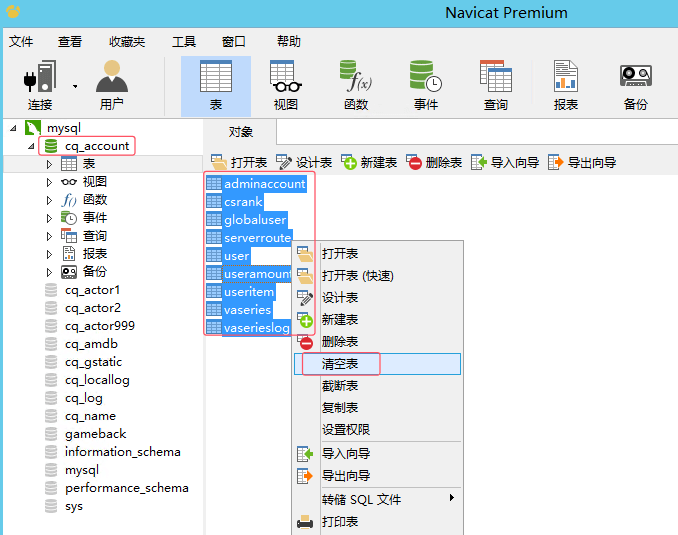
Task: Choose 打开表 (快速) in context menu
Action: (x=377, y=276)
